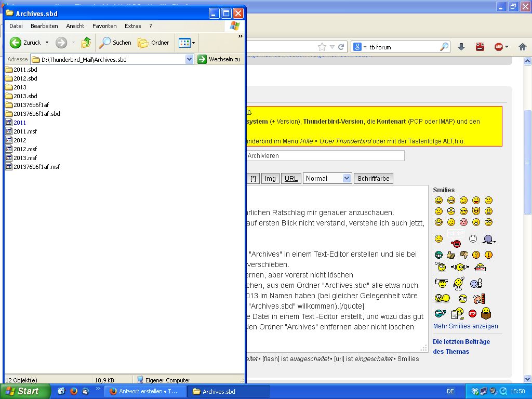Screen dimensions: 532x399
Task: Click Mehr Smilies anzeigen link
Action: [465, 326]
